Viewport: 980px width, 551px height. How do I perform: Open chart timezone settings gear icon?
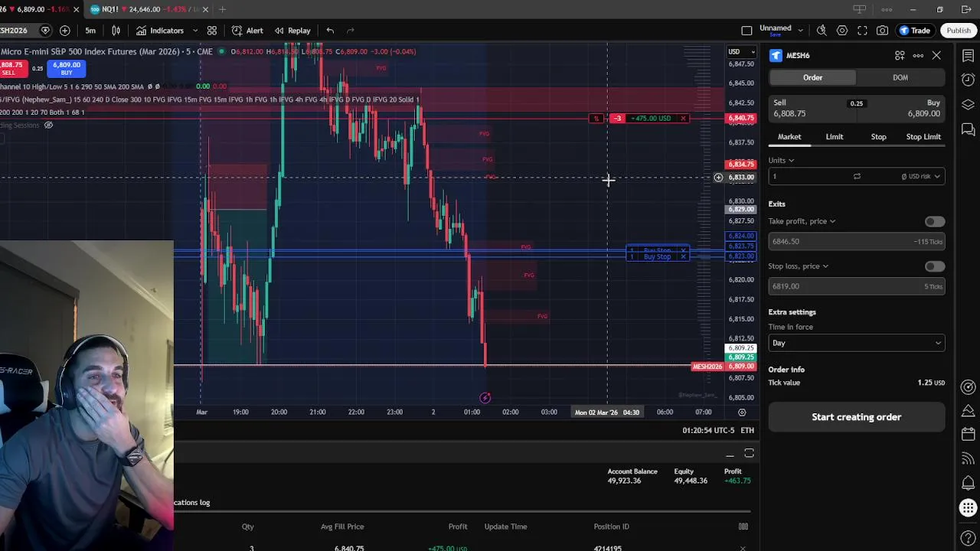742,412
